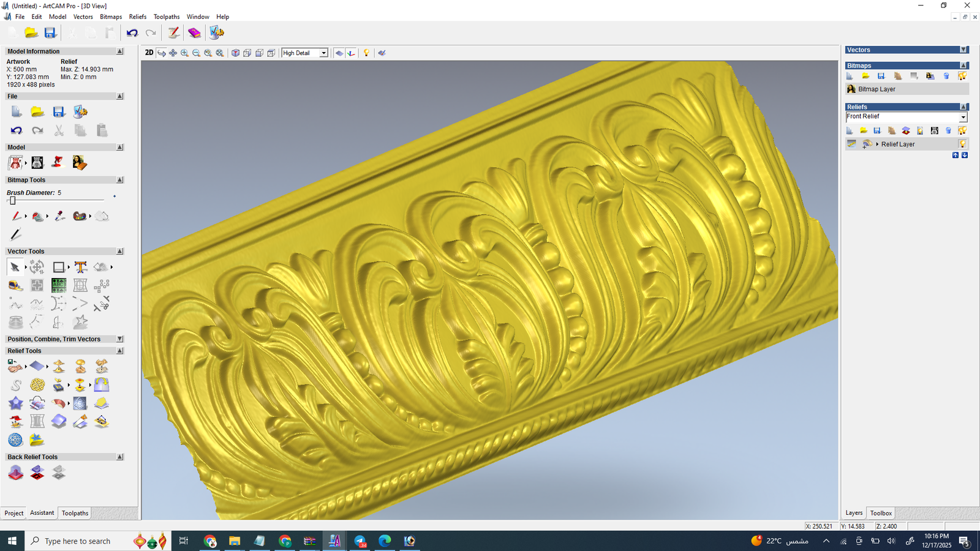
Task: Open the Front Relief dropdown
Action: click(x=963, y=117)
